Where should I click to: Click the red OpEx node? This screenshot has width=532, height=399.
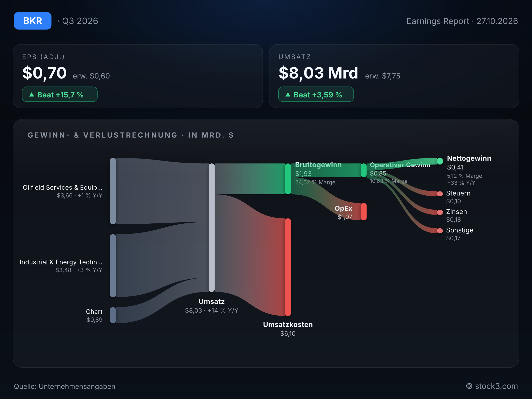tap(364, 211)
